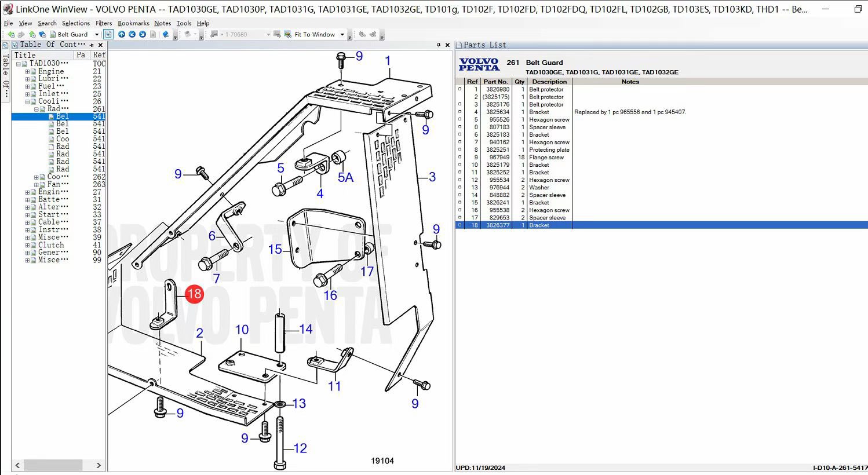Click the green back navigation arrow
The width and height of the screenshot is (868, 475).
click(x=11, y=35)
